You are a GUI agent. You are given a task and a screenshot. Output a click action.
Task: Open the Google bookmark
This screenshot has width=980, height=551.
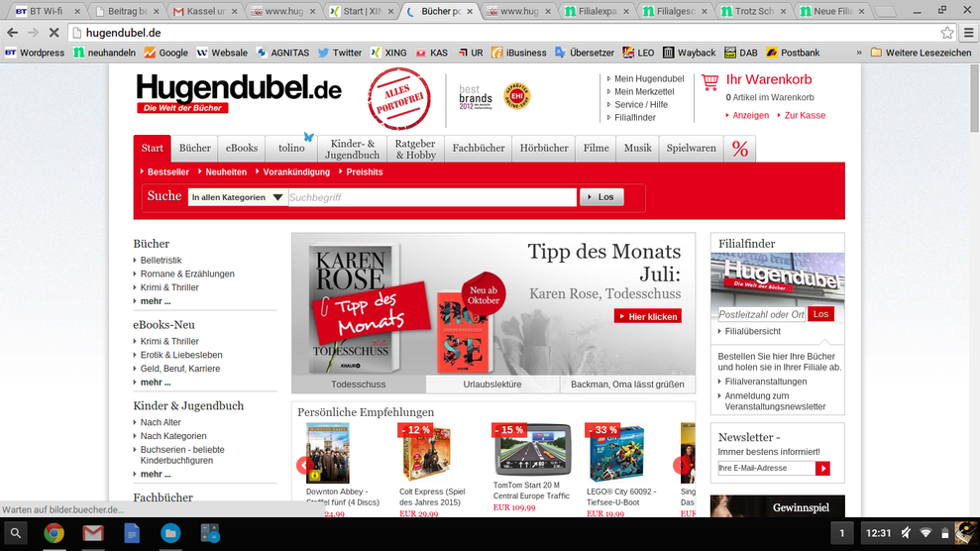[166, 53]
